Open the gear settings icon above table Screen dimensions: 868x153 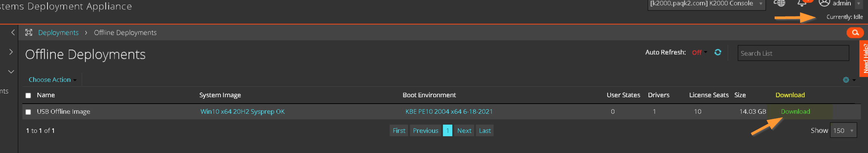point(846,80)
